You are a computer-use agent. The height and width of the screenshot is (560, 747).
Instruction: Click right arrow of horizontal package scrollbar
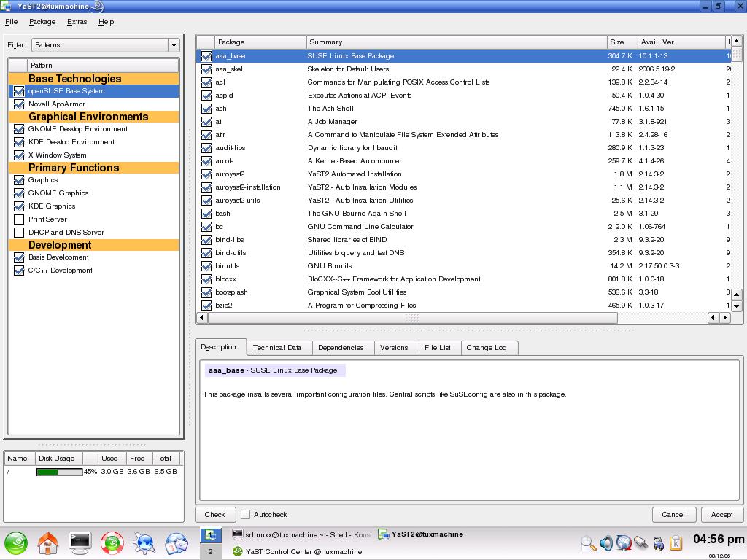725,317
